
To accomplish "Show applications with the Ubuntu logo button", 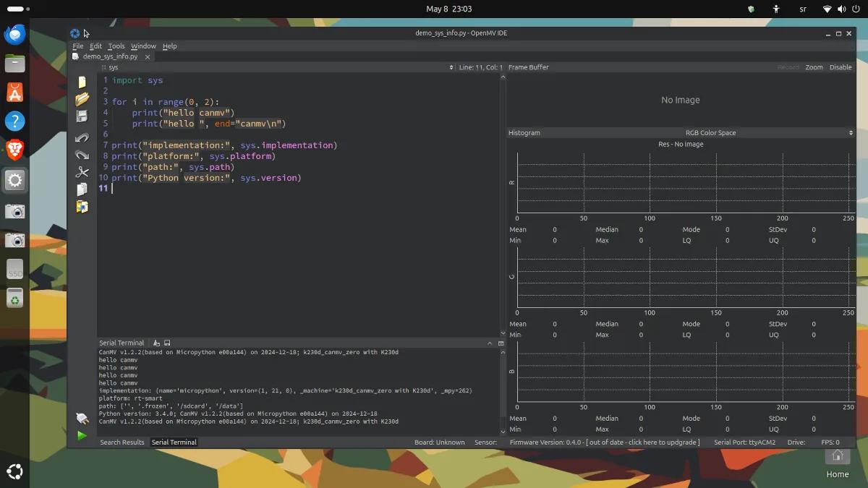I will coord(14,473).
